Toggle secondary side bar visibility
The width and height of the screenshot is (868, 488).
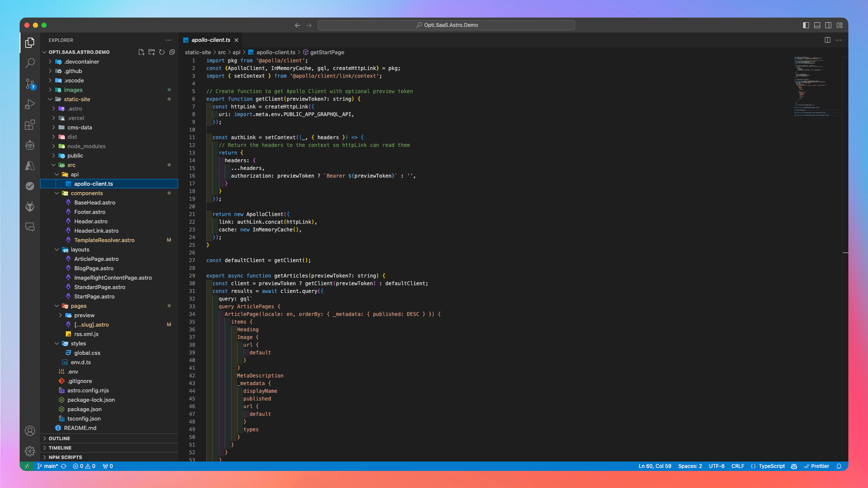pyautogui.click(x=828, y=25)
